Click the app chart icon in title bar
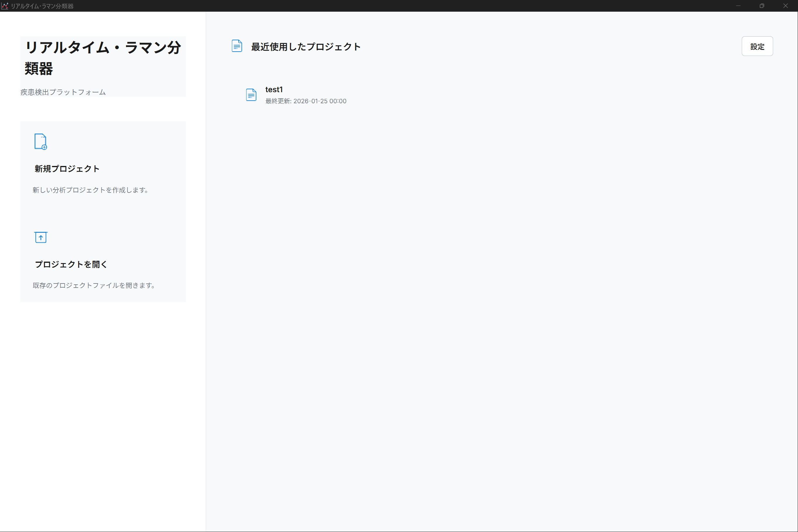 5,6
